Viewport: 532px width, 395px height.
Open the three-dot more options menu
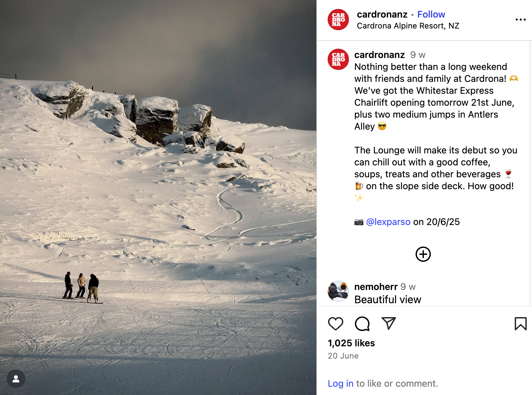pos(520,20)
